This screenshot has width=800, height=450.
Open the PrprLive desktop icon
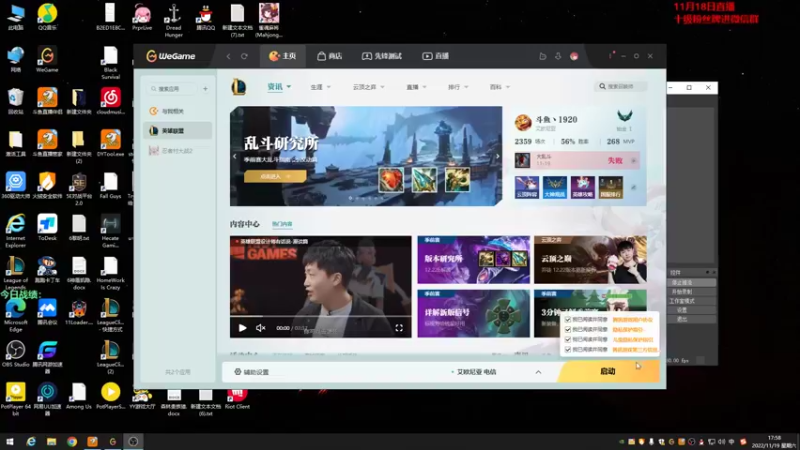(142, 17)
